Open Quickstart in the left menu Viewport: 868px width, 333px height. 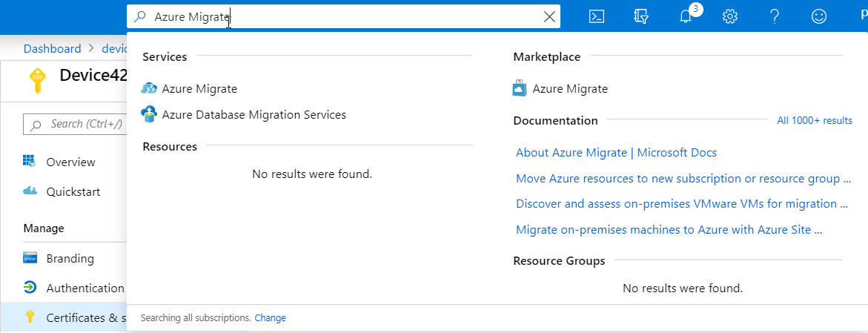point(73,191)
